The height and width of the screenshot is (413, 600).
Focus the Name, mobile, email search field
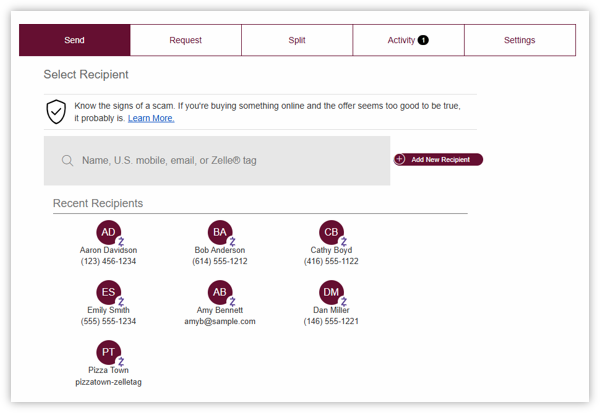click(217, 161)
